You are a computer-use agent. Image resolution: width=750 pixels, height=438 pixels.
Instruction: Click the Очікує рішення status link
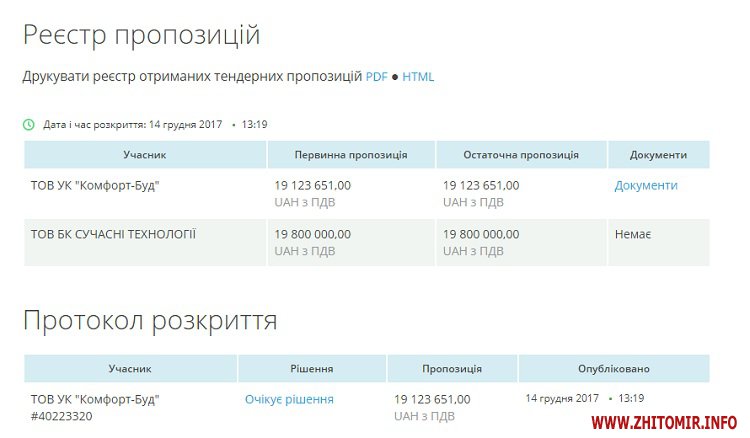[x=289, y=399]
